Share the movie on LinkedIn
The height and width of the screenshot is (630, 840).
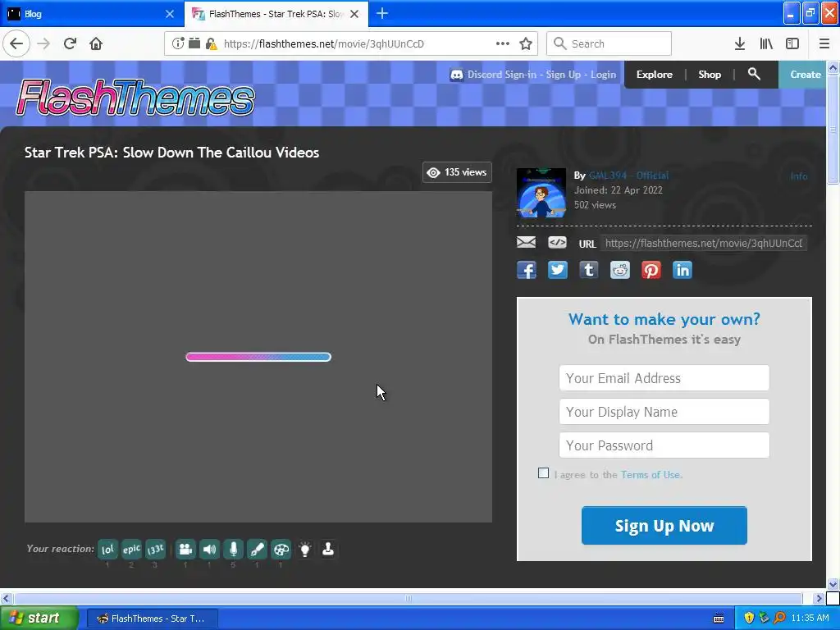point(682,270)
